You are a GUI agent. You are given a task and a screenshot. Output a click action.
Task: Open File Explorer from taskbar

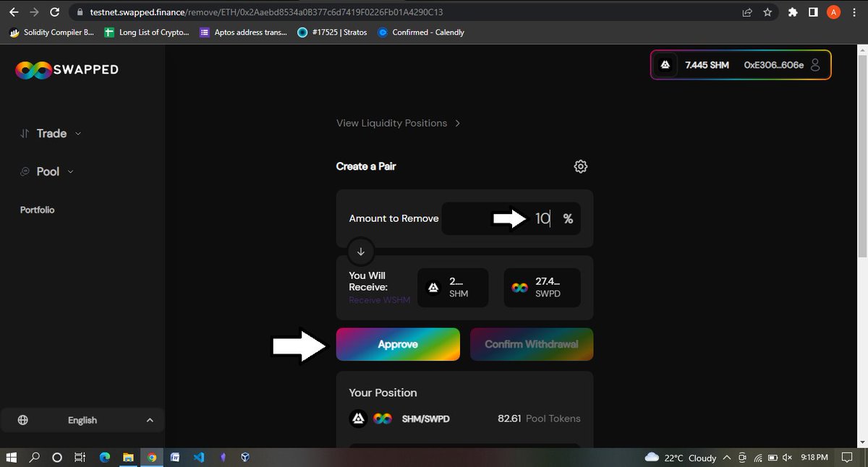pyautogui.click(x=127, y=457)
